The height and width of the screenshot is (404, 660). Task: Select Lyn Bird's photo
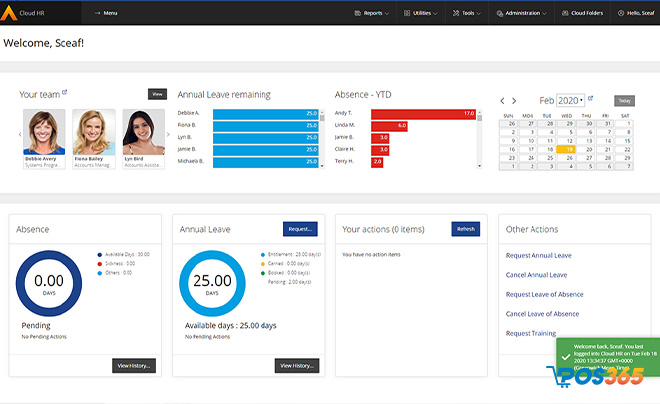pos(144,132)
